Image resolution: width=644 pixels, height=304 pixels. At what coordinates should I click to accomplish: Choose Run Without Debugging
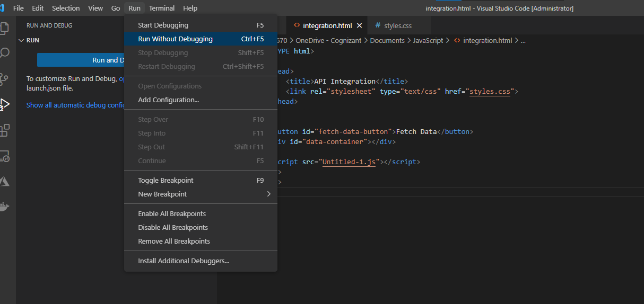201,39
